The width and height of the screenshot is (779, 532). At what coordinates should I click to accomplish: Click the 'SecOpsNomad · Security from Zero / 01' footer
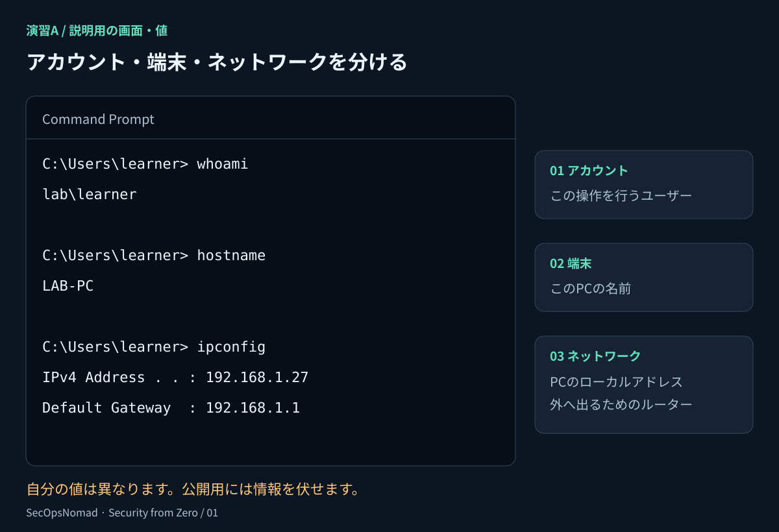122,513
